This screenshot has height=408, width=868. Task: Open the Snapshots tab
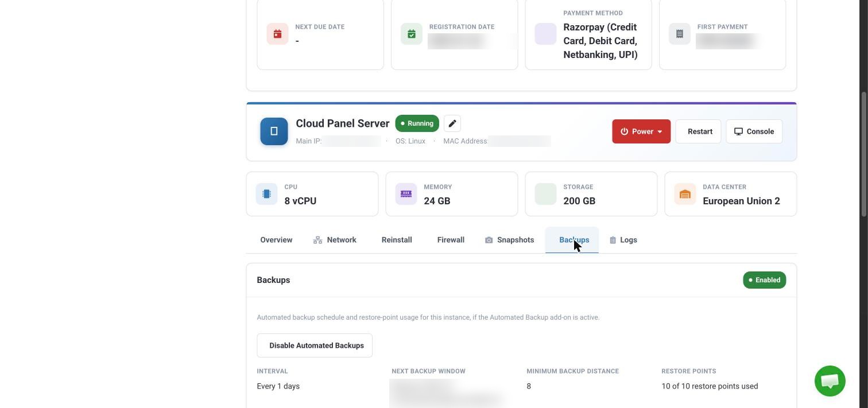509,240
